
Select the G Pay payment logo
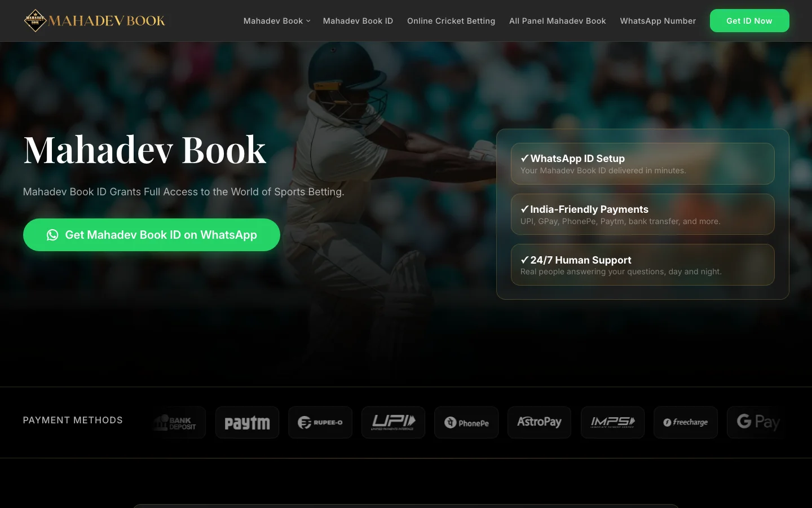[758, 422]
